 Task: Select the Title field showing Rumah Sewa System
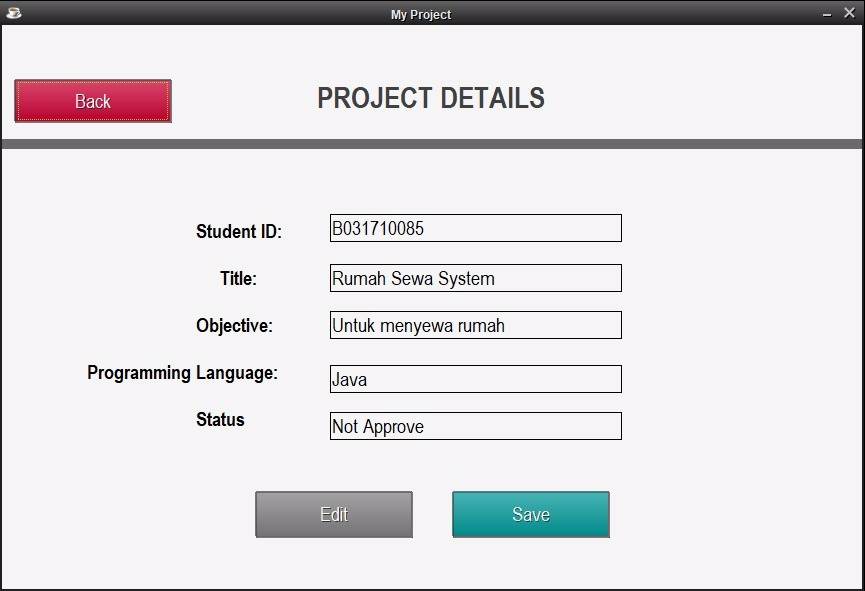(476, 277)
